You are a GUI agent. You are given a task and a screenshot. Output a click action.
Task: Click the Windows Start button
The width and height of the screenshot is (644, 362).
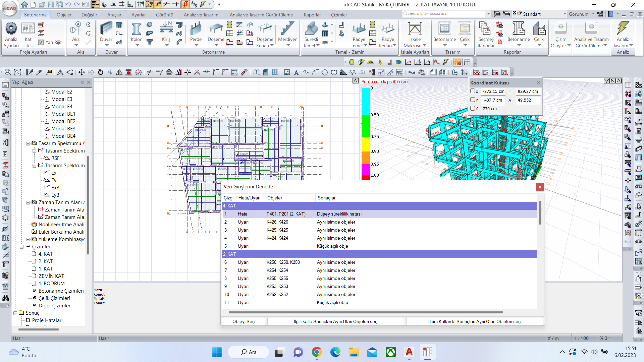point(217,352)
